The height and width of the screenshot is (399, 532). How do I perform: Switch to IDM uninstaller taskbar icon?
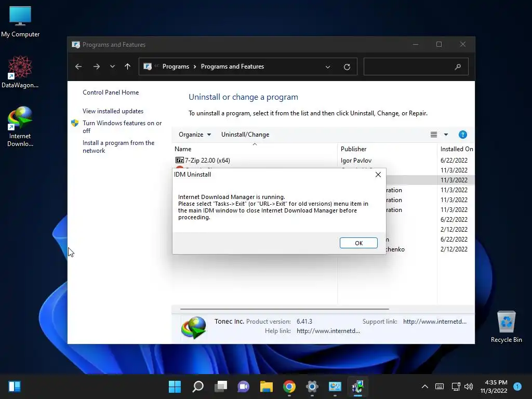[357, 387]
